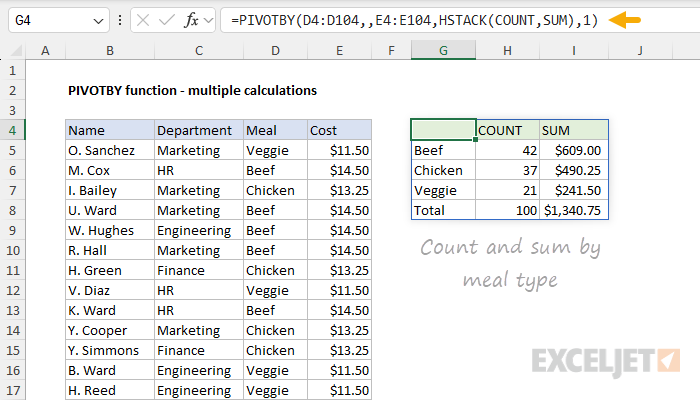Click the sum value $490.25 for Chicken

[x=574, y=171]
